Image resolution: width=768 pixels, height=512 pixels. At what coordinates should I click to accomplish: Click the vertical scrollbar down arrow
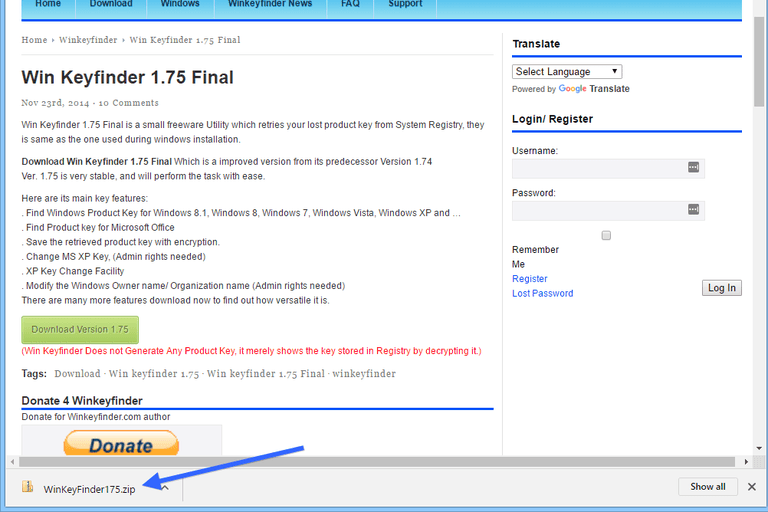(x=759, y=448)
